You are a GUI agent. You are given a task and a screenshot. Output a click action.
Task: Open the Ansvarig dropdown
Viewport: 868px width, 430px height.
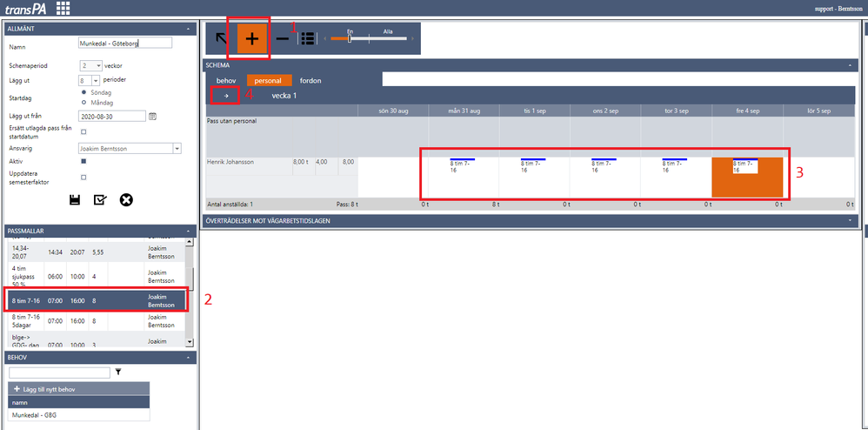coord(177,149)
